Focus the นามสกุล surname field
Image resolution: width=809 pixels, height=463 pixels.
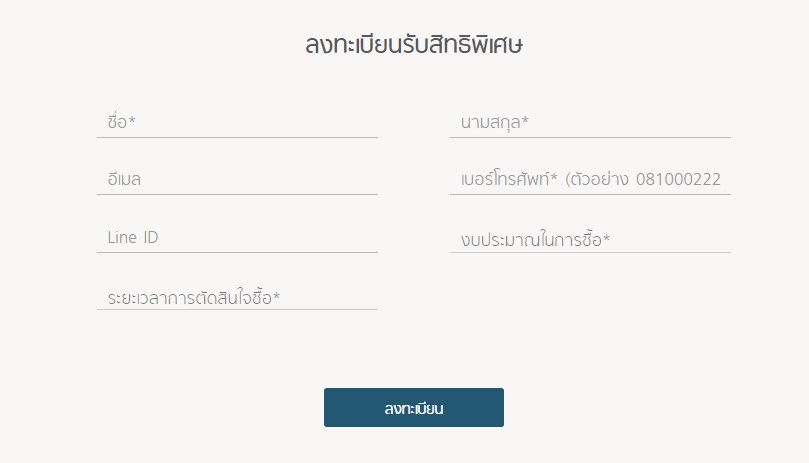tap(590, 122)
